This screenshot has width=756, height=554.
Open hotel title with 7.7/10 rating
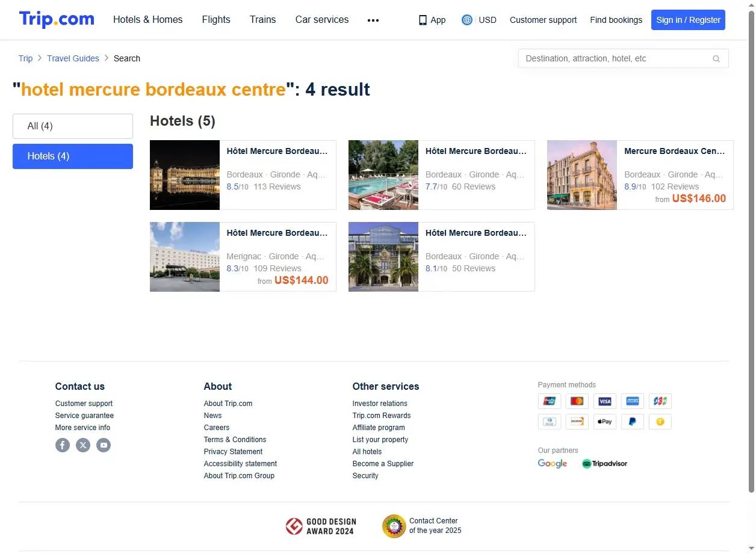point(476,151)
